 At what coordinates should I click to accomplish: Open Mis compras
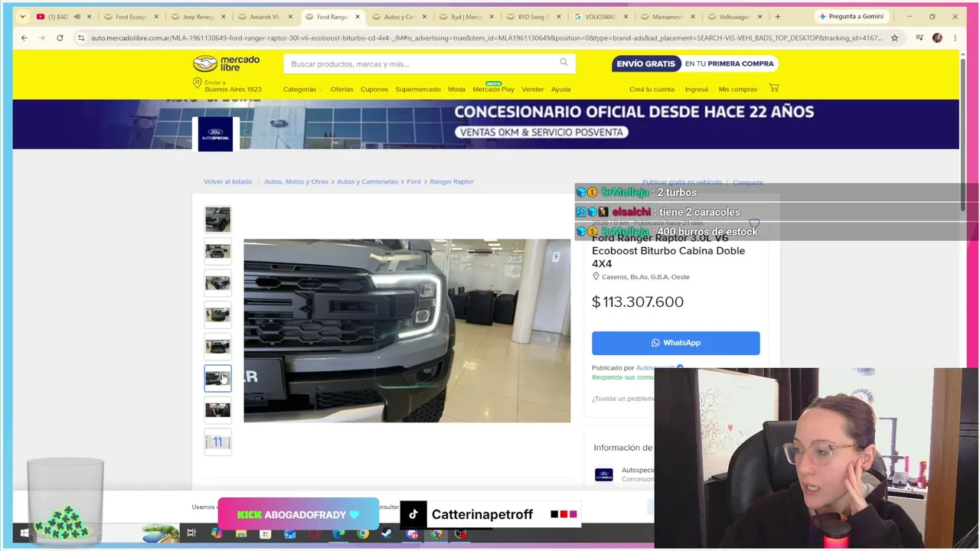(x=738, y=90)
